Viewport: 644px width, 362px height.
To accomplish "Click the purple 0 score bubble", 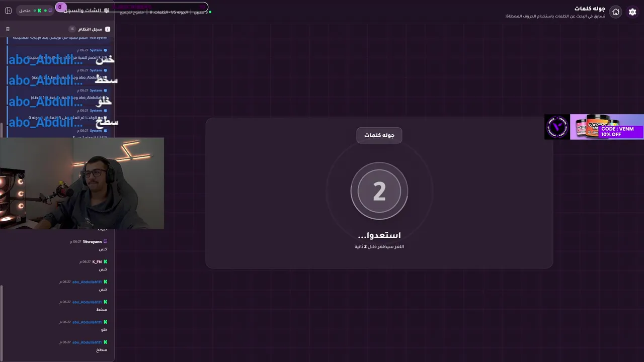I will pos(60,8).
